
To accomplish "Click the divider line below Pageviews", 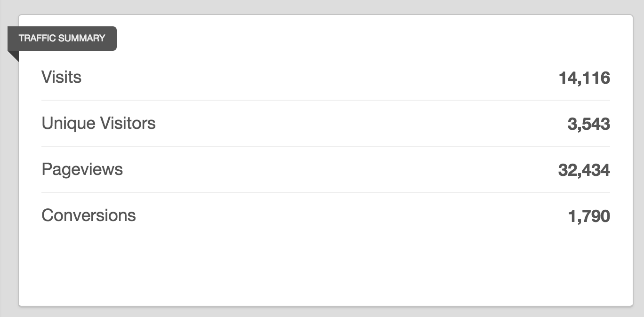I will click(x=326, y=192).
